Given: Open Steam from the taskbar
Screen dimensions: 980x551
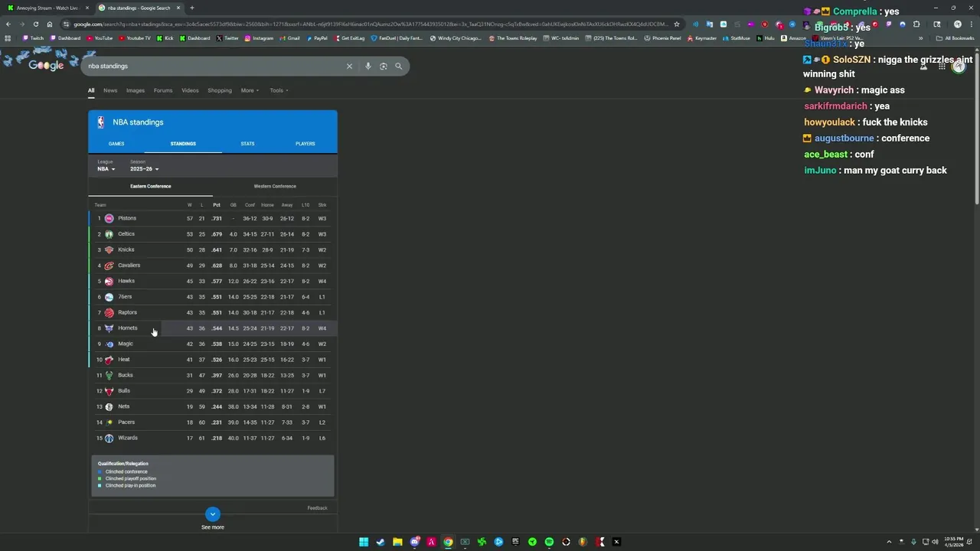Looking at the screenshot, I should (381, 542).
